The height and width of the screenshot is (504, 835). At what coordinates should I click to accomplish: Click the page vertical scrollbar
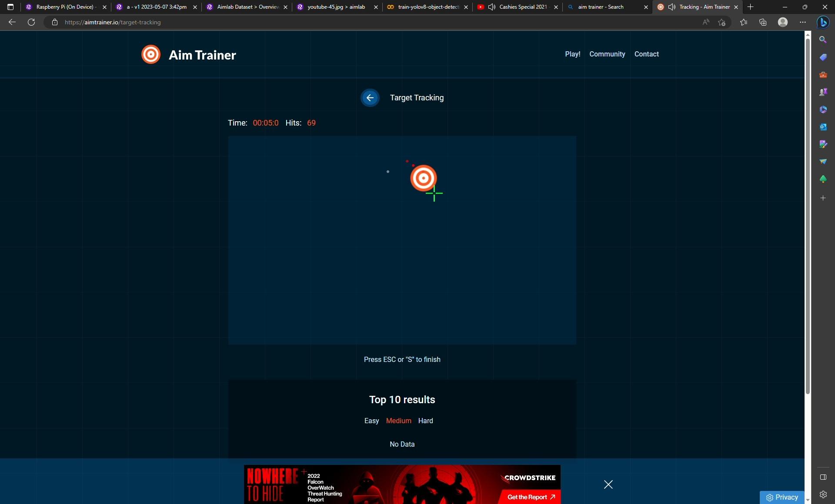tap(808, 216)
